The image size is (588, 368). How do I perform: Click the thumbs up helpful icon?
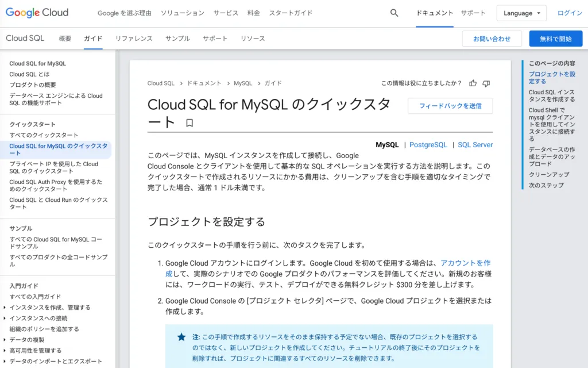coord(473,83)
